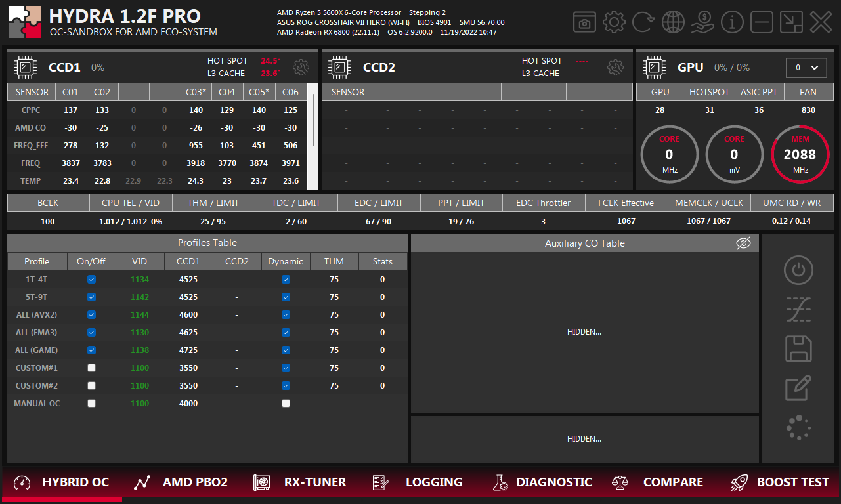Click the MEM 2088 MHz gauge
The height and width of the screenshot is (504, 841).
800,155
